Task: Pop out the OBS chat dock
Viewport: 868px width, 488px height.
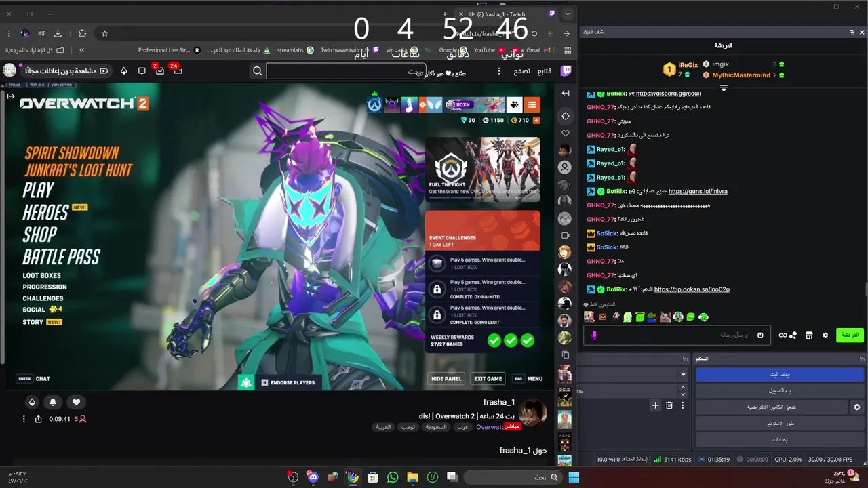Action: click(852, 32)
